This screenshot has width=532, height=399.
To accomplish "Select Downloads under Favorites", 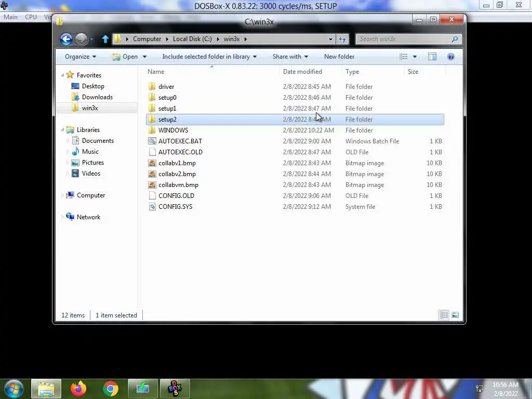I will point(97,97).
